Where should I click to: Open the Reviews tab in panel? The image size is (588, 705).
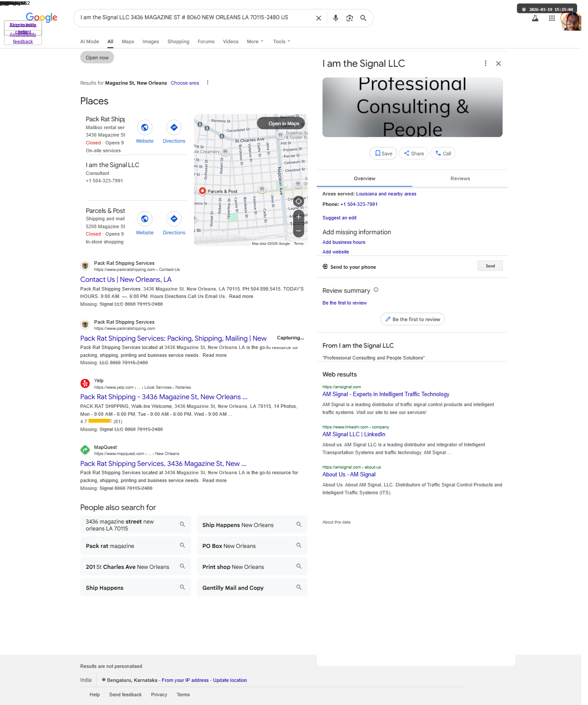(x=460, y=178)
